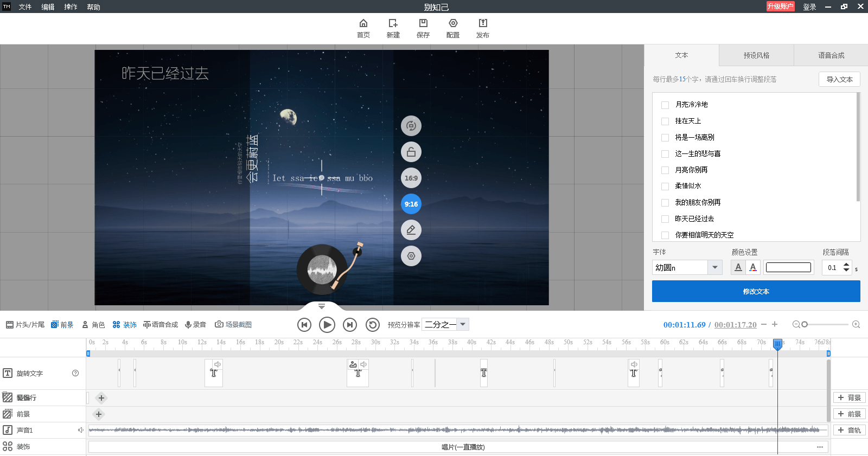
Task: Click the pencil edit round button
Action: [x=411, y=230]
